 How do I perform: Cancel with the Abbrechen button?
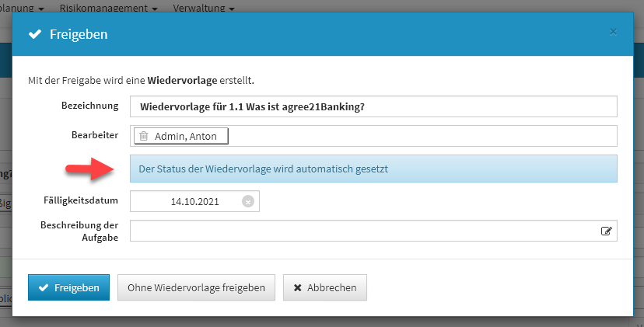[x=325, y=287]
